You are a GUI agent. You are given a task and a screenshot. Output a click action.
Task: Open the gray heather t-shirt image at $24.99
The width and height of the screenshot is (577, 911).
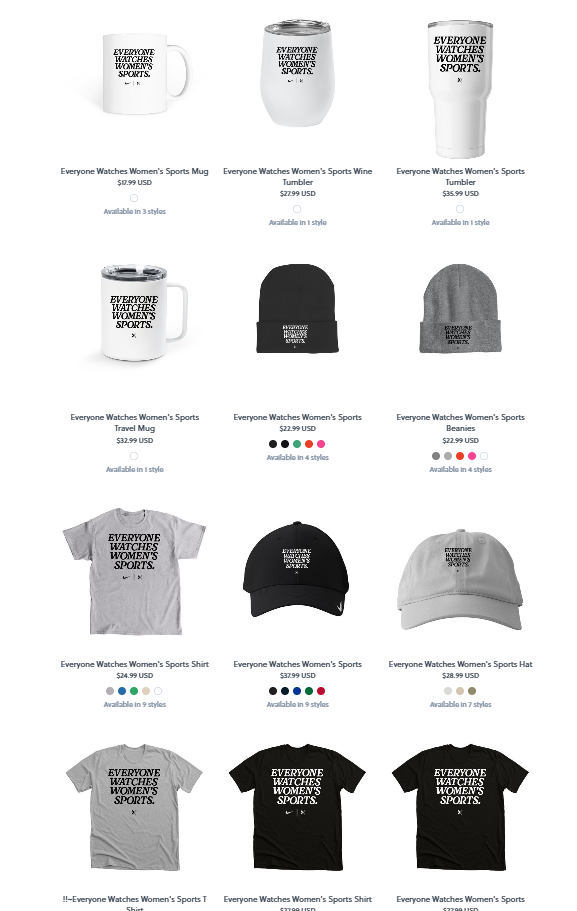point(134,571)
